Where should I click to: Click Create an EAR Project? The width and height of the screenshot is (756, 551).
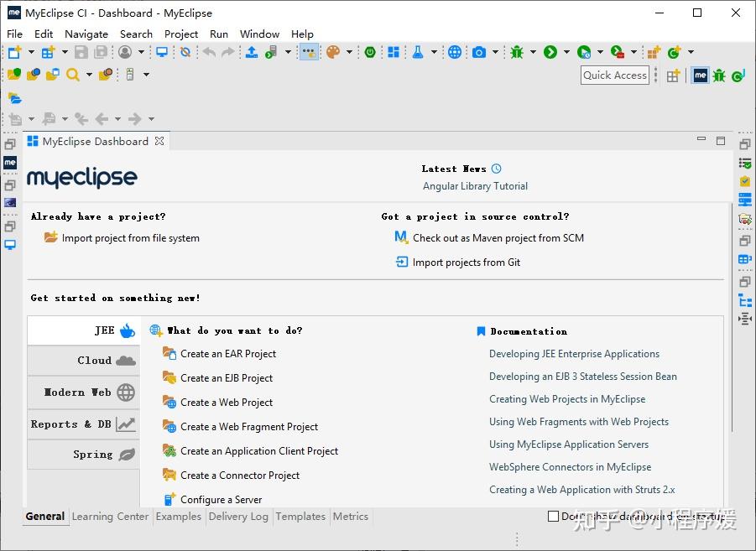coord(228,354)
